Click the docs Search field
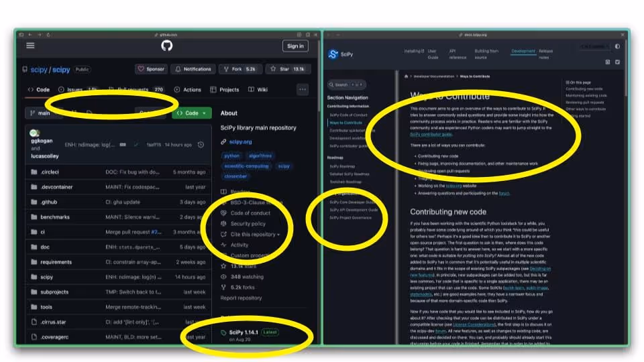644x362 pixels. pyautogui.click(x=347, y=84)
